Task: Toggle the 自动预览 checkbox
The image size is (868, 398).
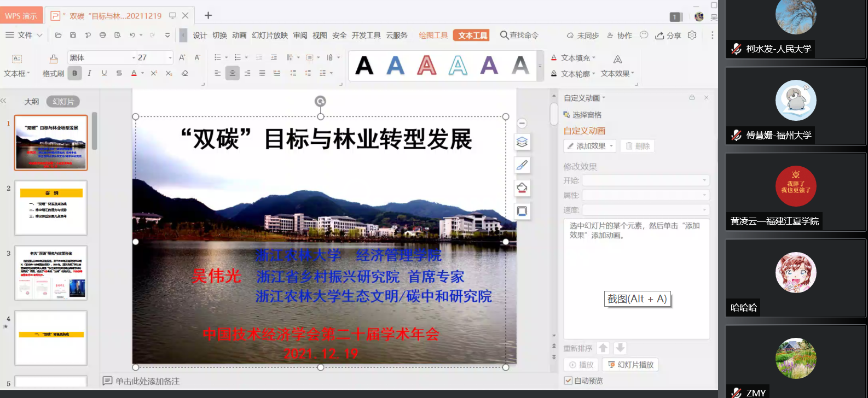Action: (x=568, y=381)
